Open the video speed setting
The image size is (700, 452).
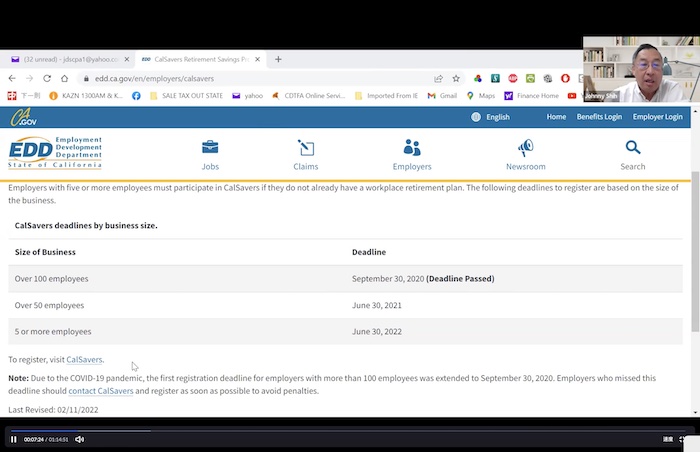[x=668, y=439]
